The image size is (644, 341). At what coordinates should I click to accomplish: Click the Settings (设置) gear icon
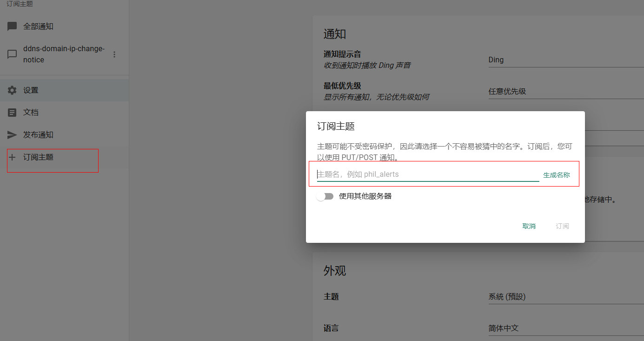12,90
